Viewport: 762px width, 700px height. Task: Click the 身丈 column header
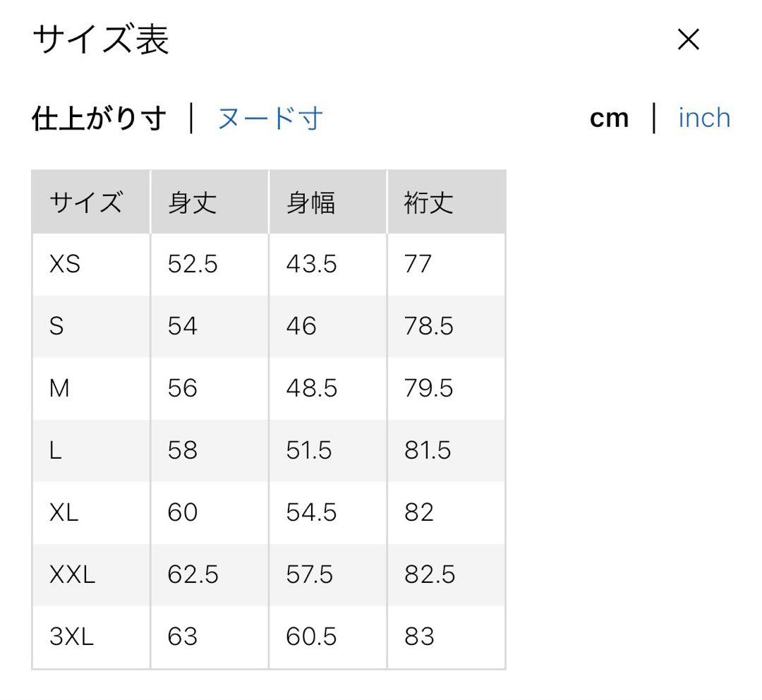point(192,203)
